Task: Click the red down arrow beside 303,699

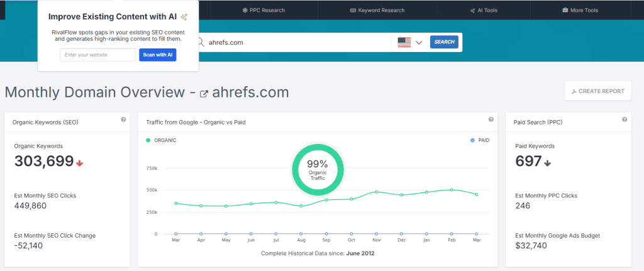Action: (80, 163)
